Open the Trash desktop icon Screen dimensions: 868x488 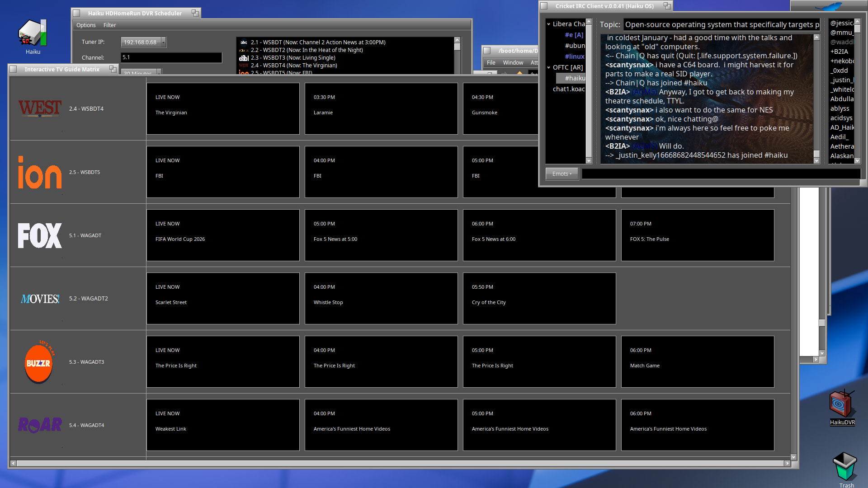pos(844,466)
